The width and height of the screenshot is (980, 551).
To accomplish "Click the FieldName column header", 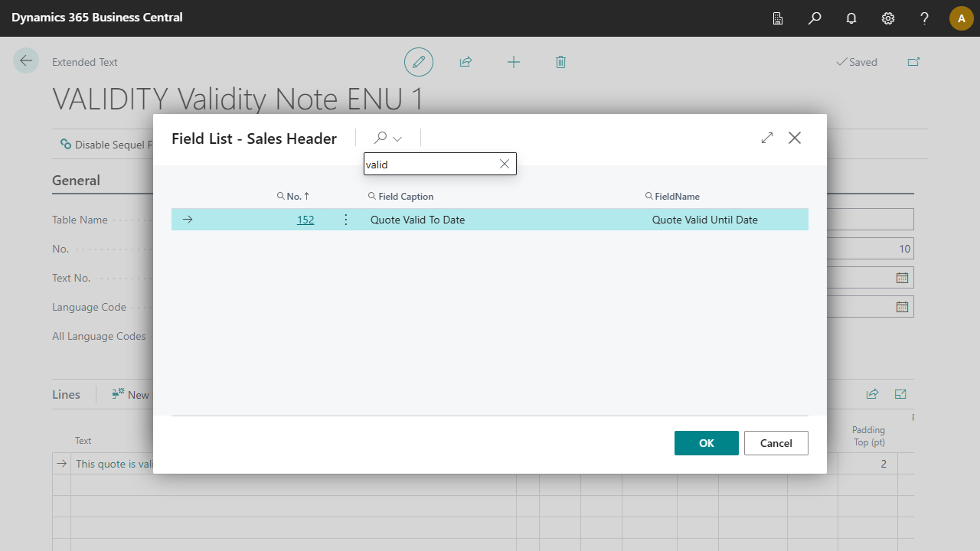I will click(x=677, y=197).
